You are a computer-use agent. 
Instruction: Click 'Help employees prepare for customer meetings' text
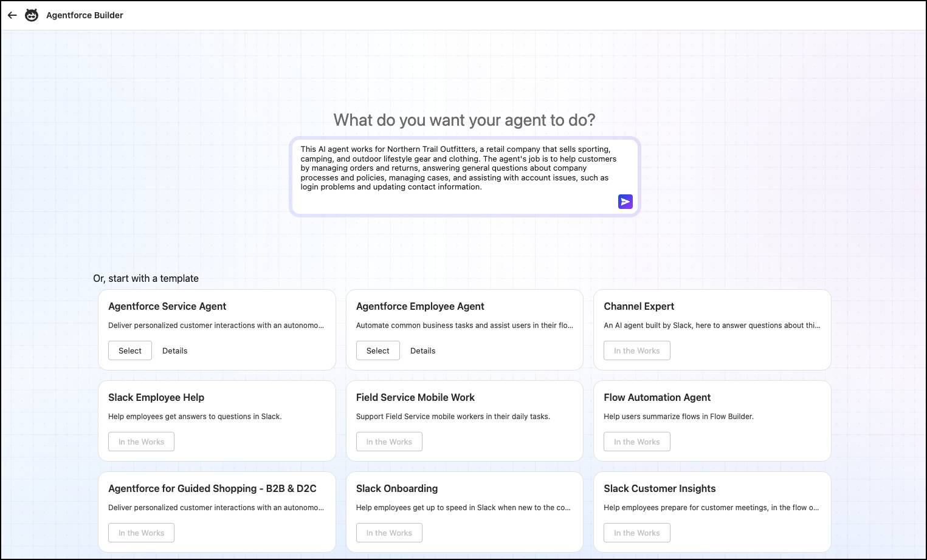pos(711,508)
